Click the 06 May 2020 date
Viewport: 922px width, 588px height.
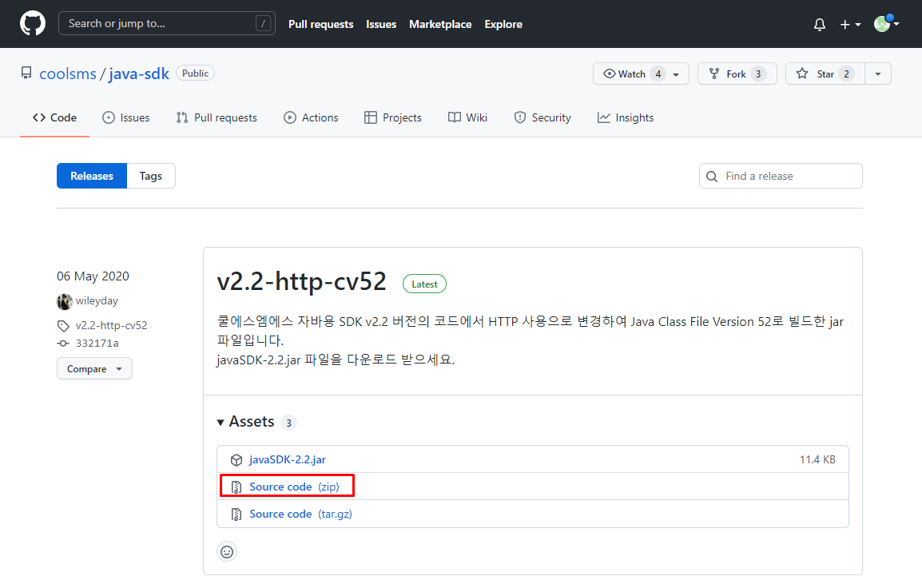(93, 276)
